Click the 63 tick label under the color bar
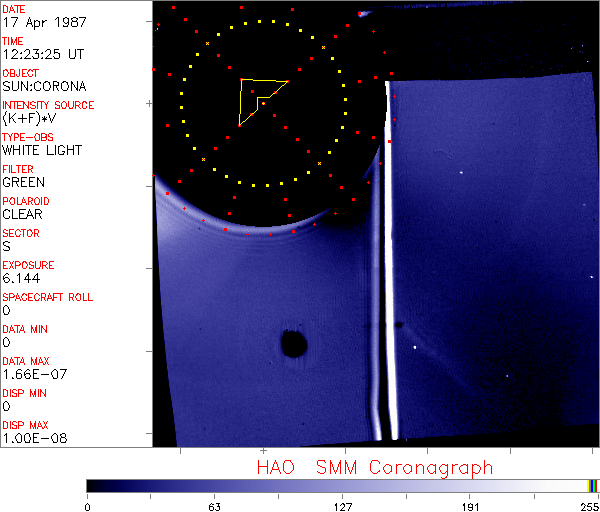The height and width of the screenshot is (512, 600). (214, 505)
